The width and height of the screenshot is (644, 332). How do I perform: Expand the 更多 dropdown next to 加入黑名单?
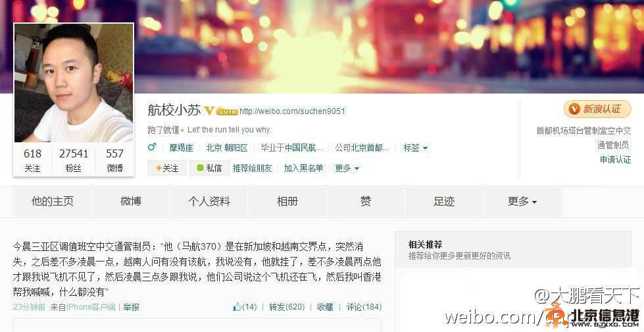click(347, 168)
